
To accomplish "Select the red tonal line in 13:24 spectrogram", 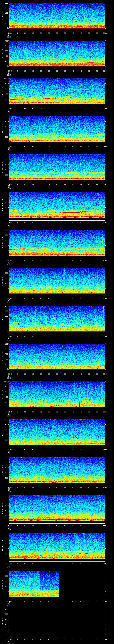I will pyautogui.click(x=70, y=212).
